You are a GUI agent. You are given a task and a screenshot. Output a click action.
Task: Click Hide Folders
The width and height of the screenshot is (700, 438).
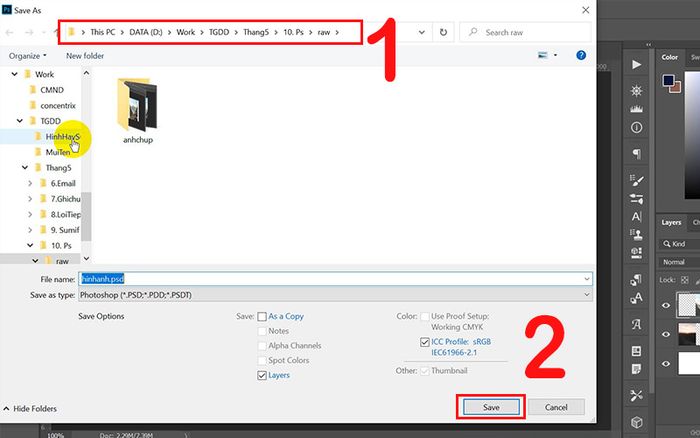pyautogui.click(x=30, y=409)
